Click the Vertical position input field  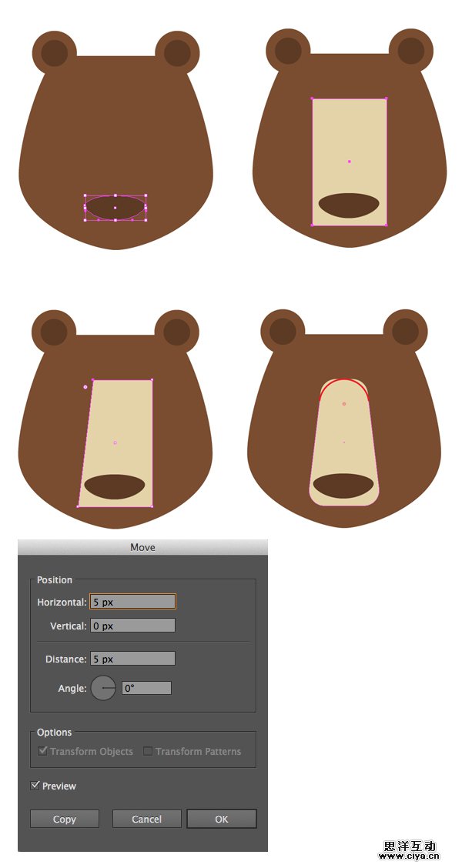[132, 626]
